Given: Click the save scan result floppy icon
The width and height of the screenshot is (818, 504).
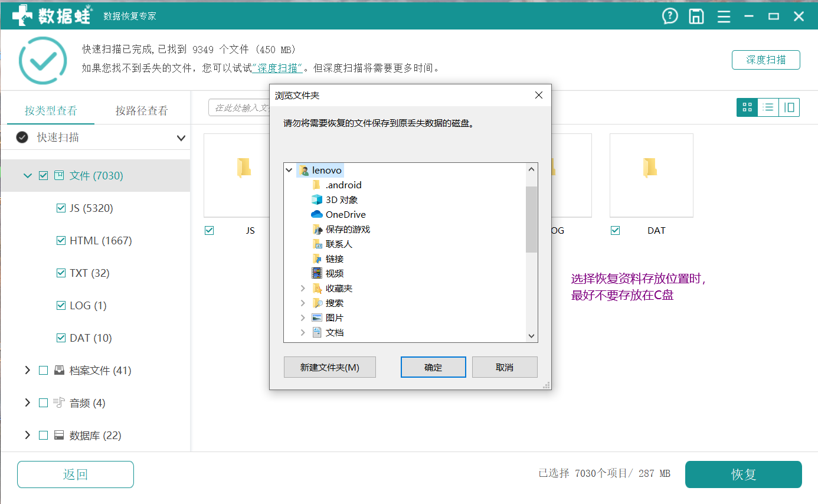Looking at the screenshot, I should tap(696, 16).
